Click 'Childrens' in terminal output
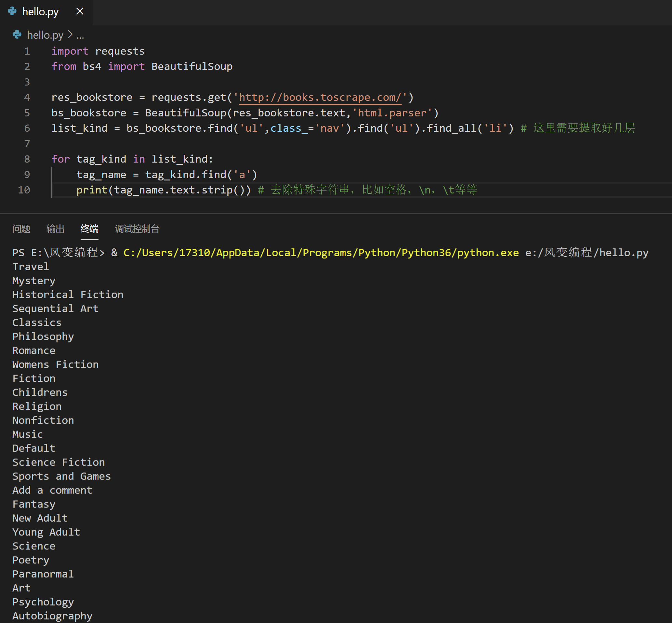The width and height of the screenshot is (672, 623). point(40,392)
